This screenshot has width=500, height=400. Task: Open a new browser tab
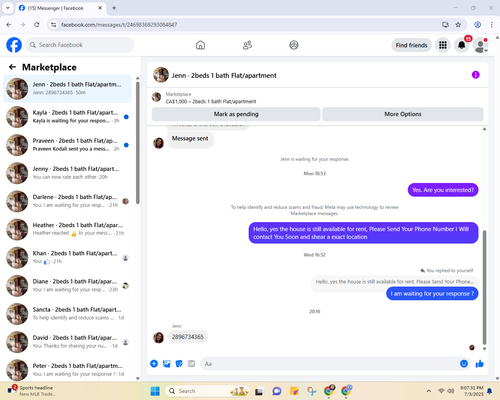pyautogui.click(x=114, y=8)
